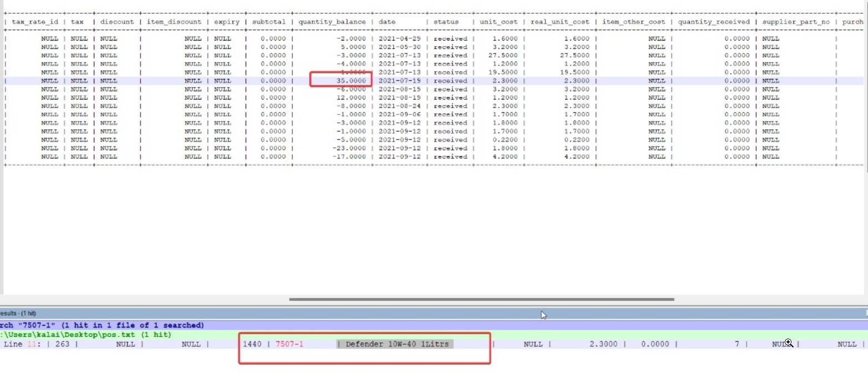Image resolution: width=868 pixels, height=383 pixels.
Task: Click real_unit_cost value 19.5000
Action: coord(575,73)
